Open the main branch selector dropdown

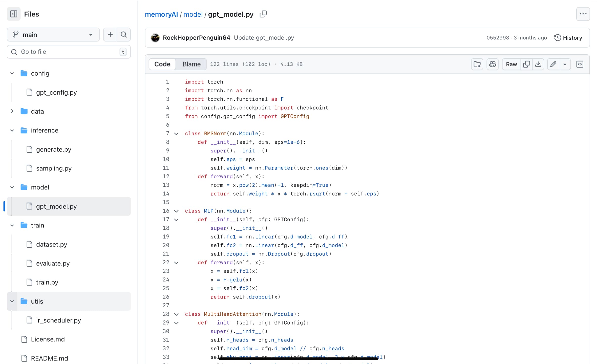[53, 34]
